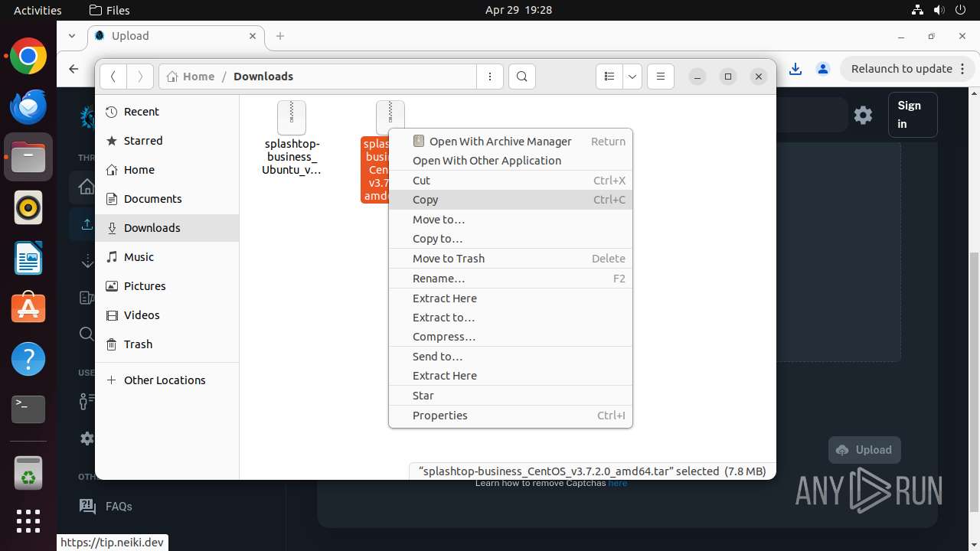Open Documents folder in the sidebar
This screenshot has height=551, width=980.
pos(167,199)
